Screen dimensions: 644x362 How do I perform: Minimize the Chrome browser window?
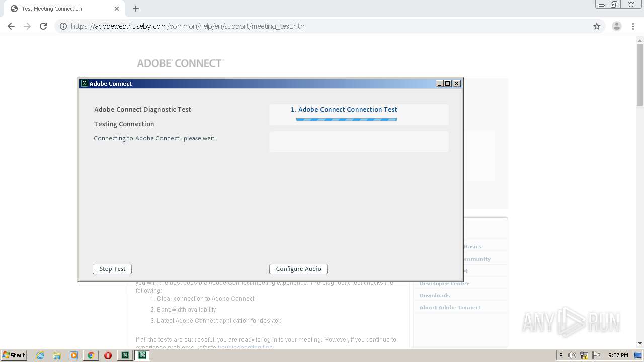point(601,5)
